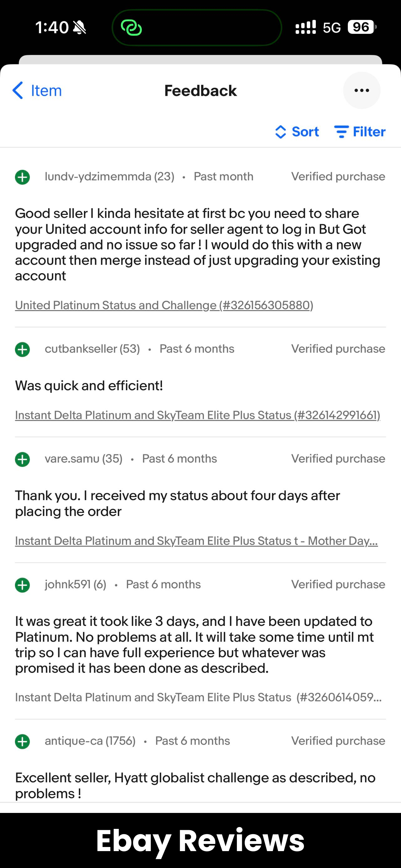Select username lundv-ydzimemmda (23)
The height and width of the screenshot is (868, 401).
click(x=109, y=176)
